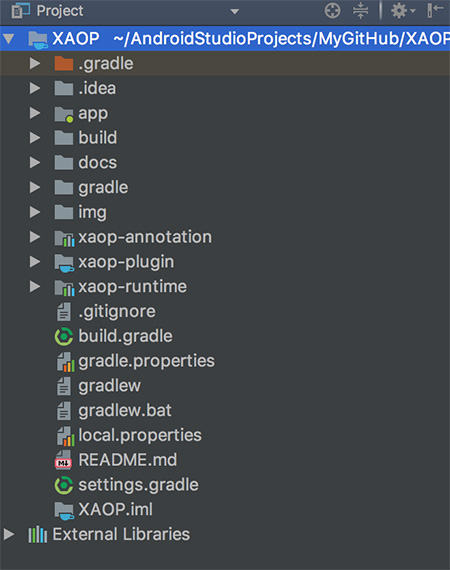The image size is (450, 570).
Task: Expand the app module folder
Action: [x=35, y=113]
